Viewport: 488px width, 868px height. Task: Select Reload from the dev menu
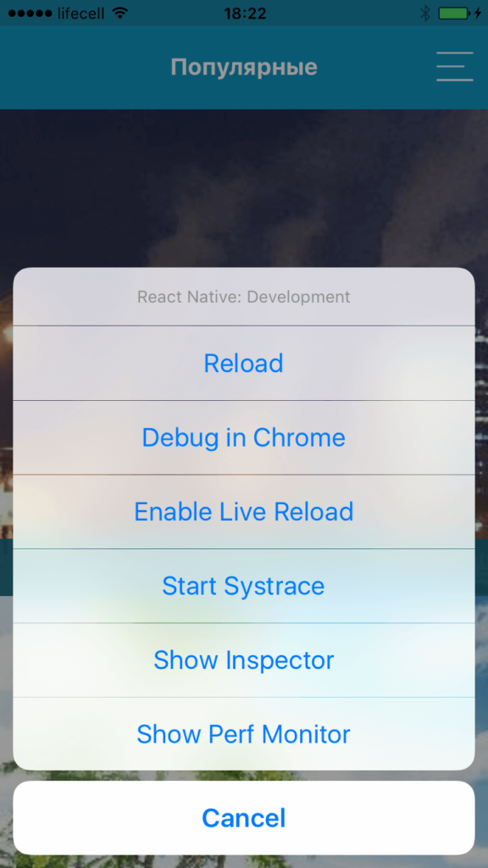[244, 363]
